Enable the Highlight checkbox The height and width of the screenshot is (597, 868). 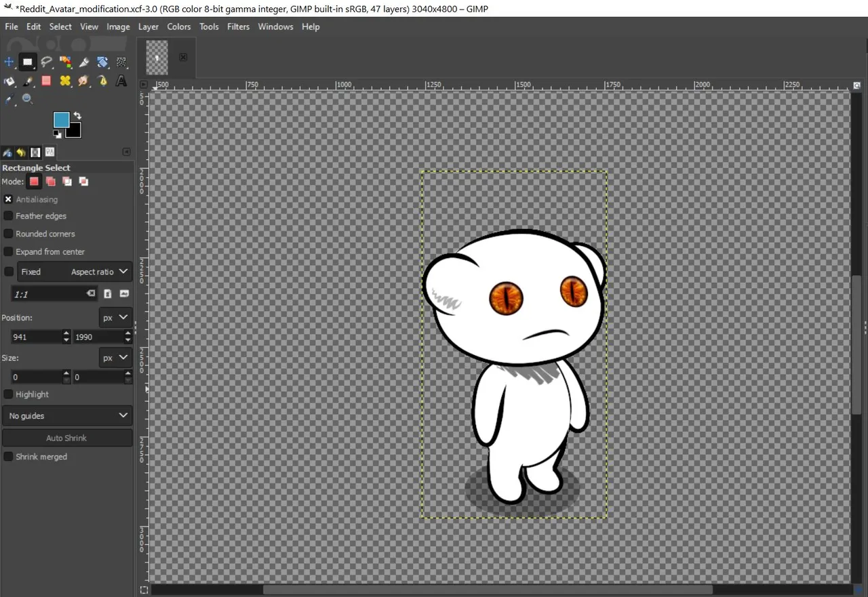tap(8, 394)
